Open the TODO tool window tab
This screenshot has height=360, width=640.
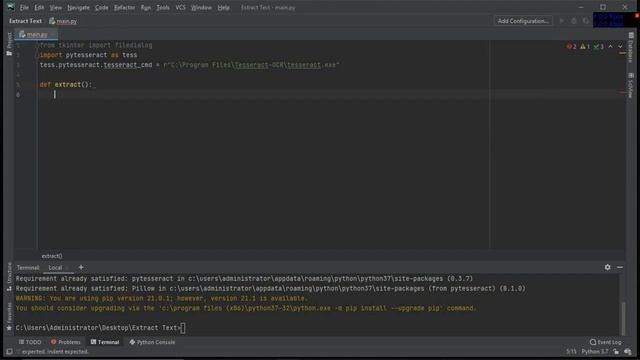30,342
